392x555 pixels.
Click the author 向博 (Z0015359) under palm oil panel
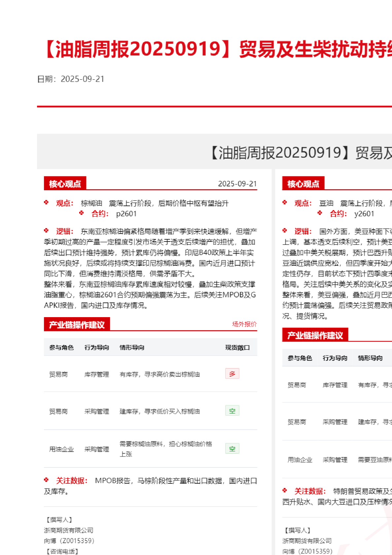(69, 541)
